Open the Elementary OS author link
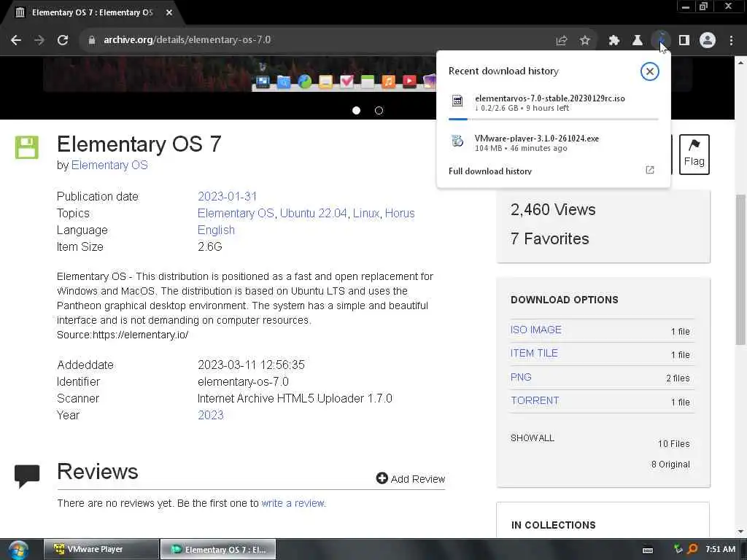The width and height of the screenshot is (747, 560). [x=109, y=166]
